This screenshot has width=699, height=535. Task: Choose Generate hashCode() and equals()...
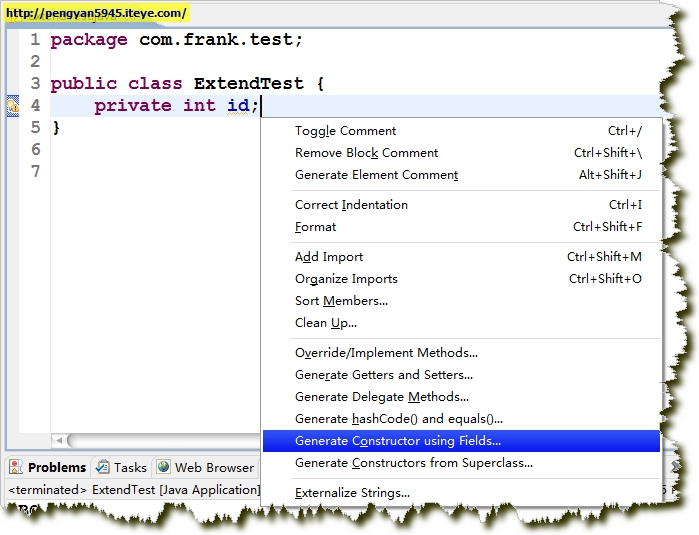(x=461, y=419)
